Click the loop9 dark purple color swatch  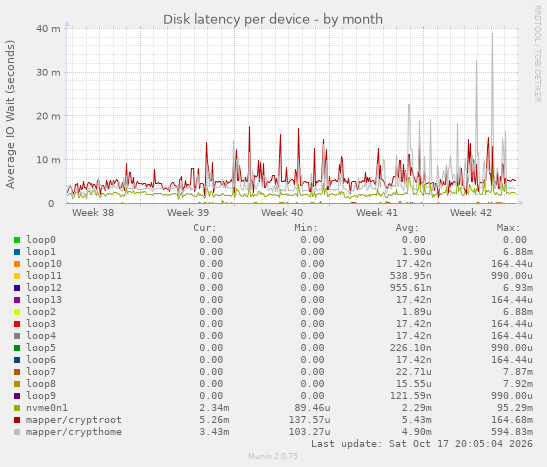click(17, 396)
